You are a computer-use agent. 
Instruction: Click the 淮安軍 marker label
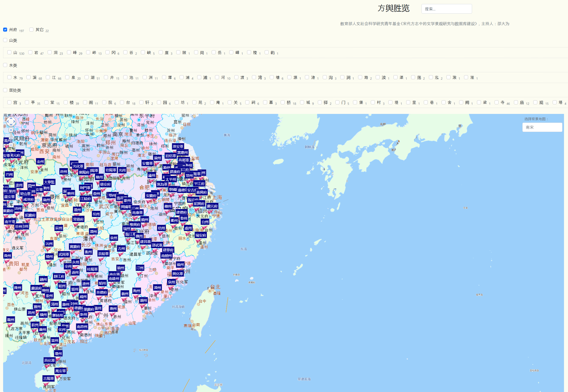point(178,146)
